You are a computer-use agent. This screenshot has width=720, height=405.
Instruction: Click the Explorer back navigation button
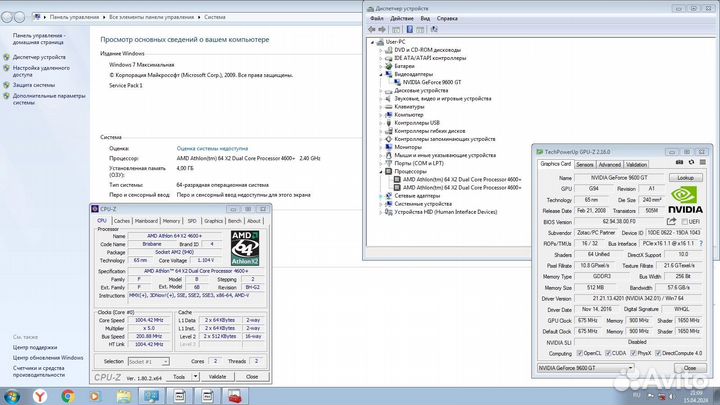coord(7,17)
